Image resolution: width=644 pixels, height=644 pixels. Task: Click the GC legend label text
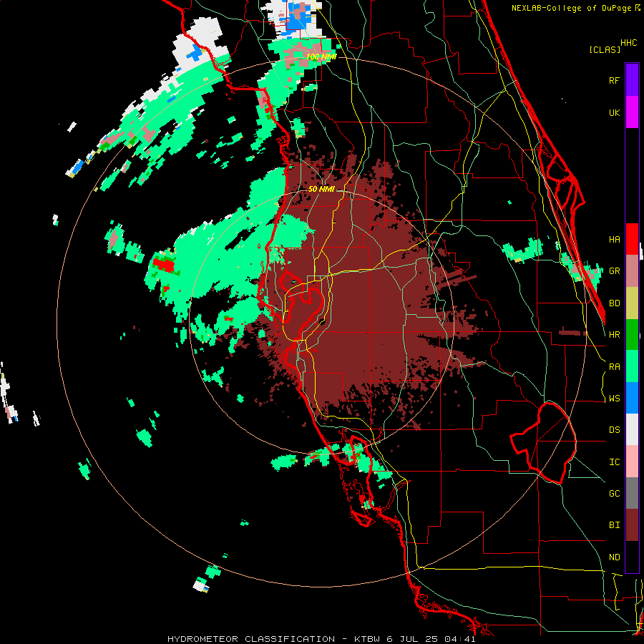point(614,494)
